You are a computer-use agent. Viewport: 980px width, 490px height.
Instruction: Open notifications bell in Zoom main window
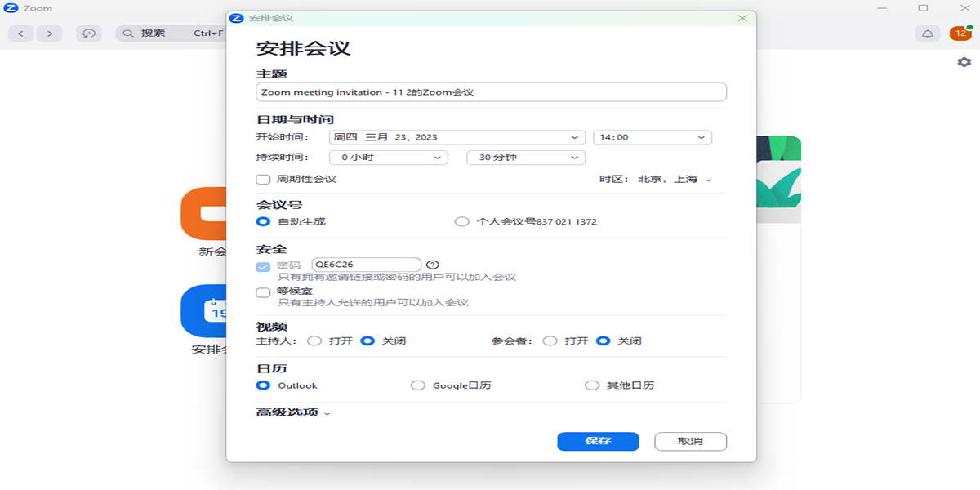(x=928, y=33)
